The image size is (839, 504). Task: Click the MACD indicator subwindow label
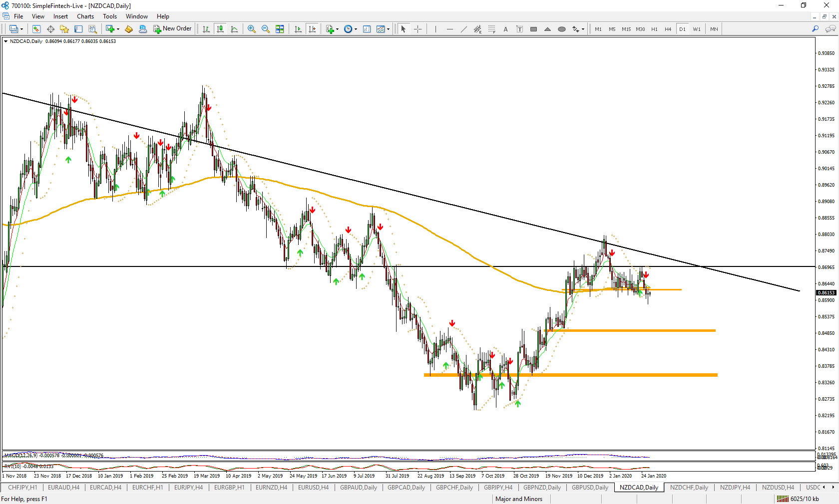pyautogui.click(x=53, y=456)
